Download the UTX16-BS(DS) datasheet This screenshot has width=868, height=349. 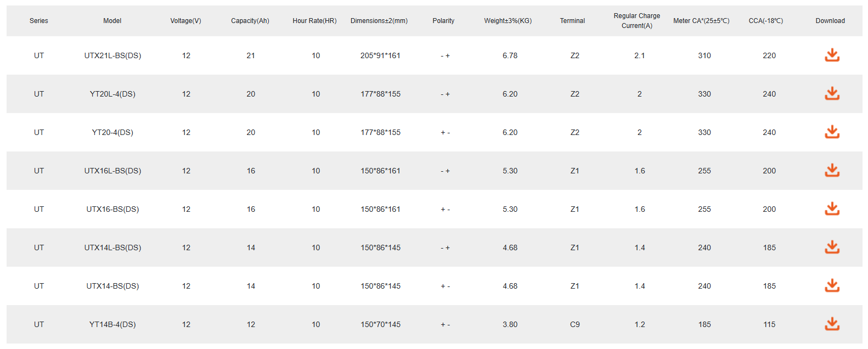click(x=832, y=209)
